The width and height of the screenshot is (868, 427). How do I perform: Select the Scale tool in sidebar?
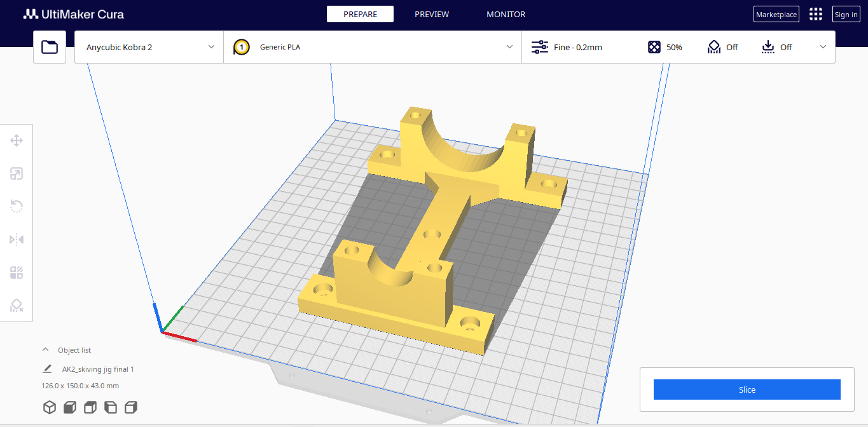pyautogui.click(x=17, y=173)
